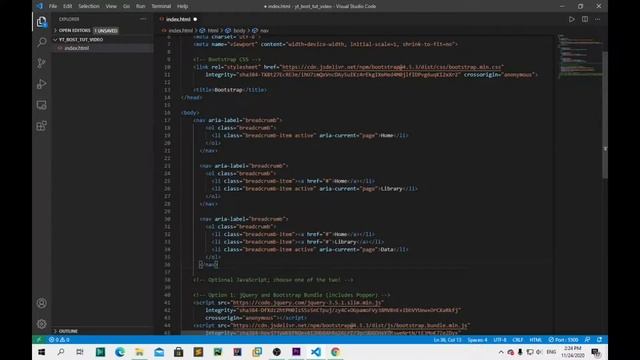Click bootstrap.bundle.min.js src link
The height and width of the screenshot is (360, 640).
coord(350,325)
